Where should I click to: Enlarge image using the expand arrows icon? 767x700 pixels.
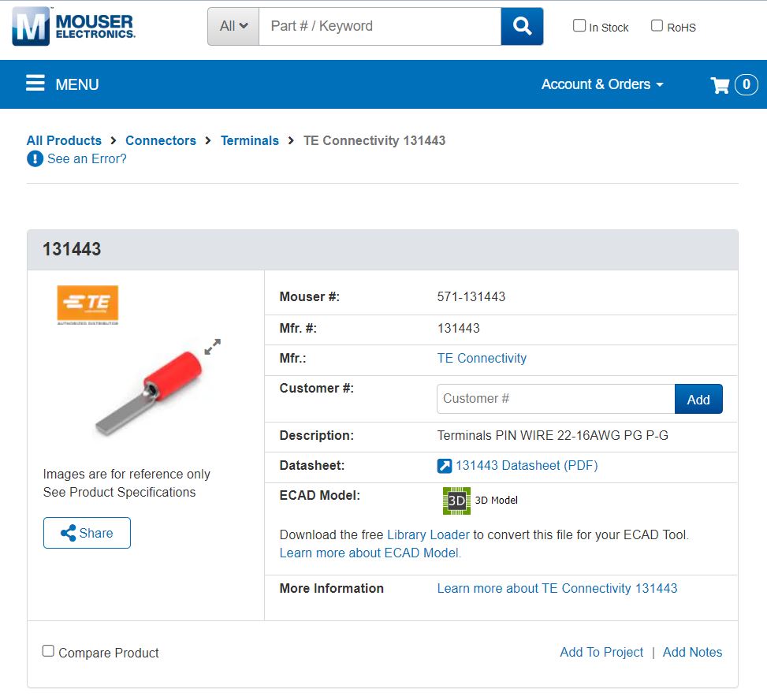pos(212,346)
